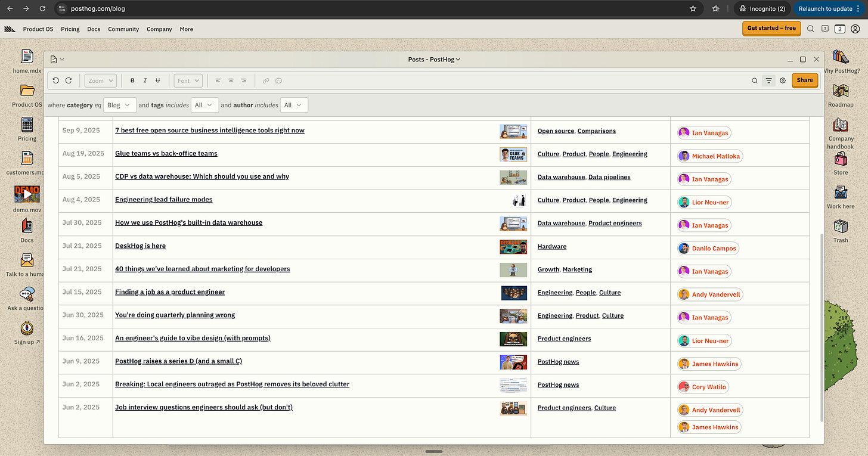Open the category Blog dropdown
Viewport: 868px width, 456px height.
click(x=120, y=105)
